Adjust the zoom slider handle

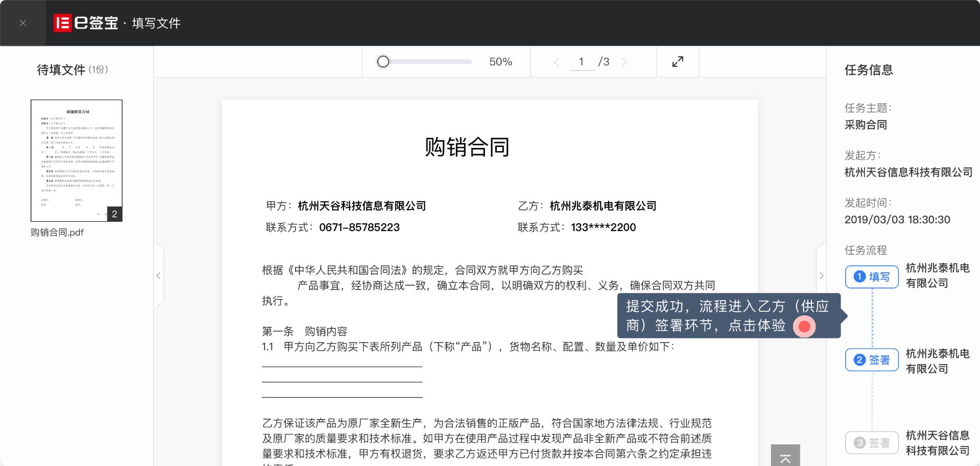(383, 62)
